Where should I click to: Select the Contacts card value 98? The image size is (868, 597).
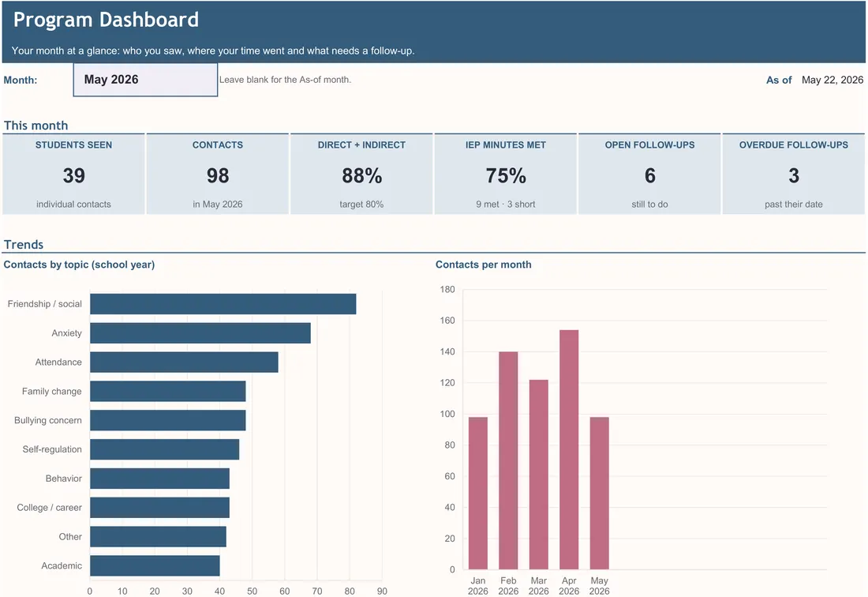tap(218, 175)
